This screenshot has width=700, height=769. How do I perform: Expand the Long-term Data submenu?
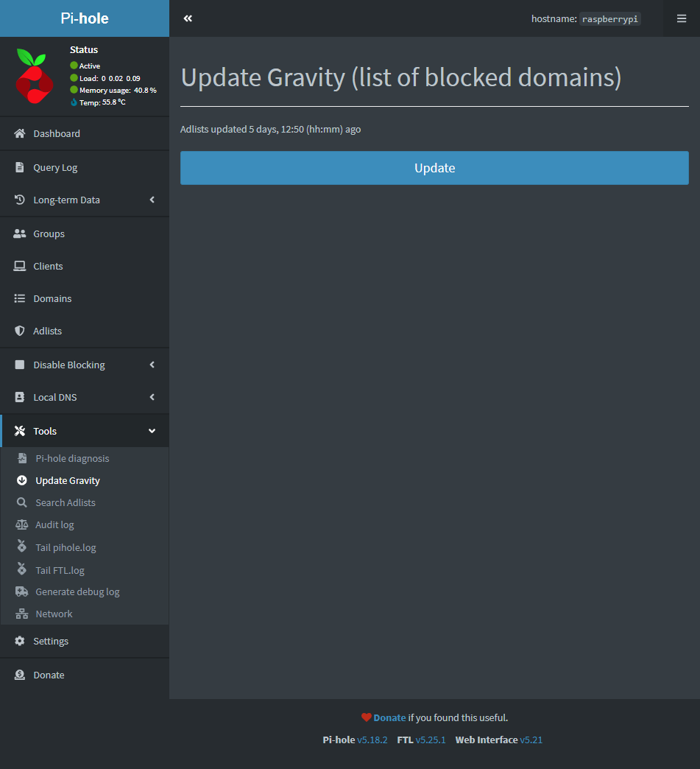pos(152,200)
